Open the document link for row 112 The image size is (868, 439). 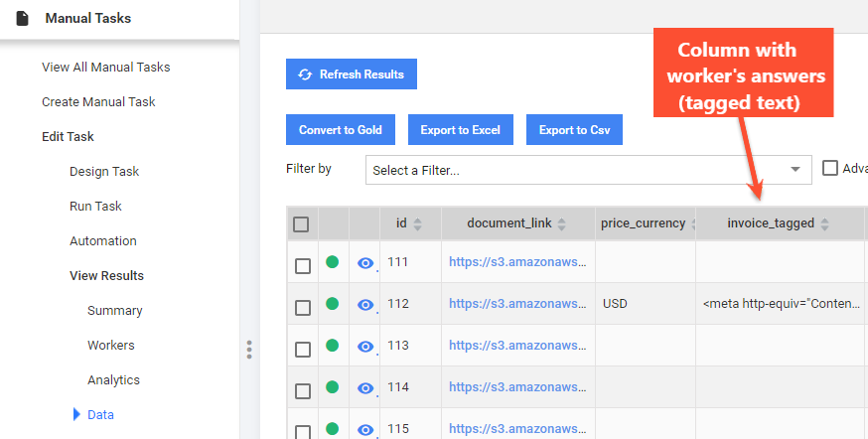coord(517,303)
